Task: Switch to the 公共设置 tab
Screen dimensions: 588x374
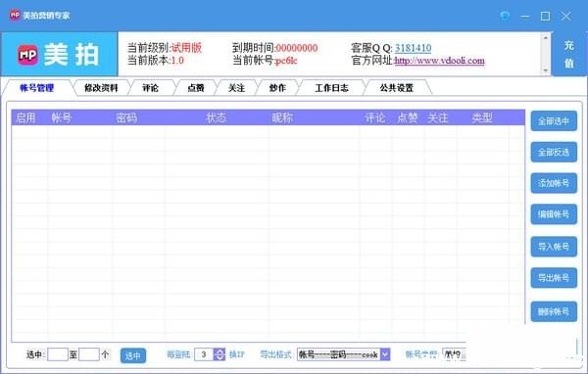Action: tap(396, 88)
